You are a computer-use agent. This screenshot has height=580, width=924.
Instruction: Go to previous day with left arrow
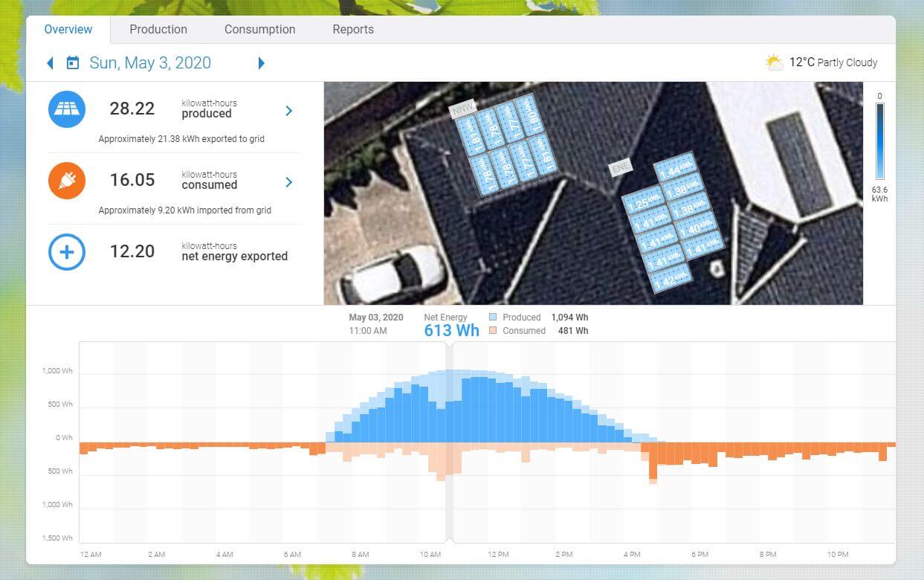(51, 63)
